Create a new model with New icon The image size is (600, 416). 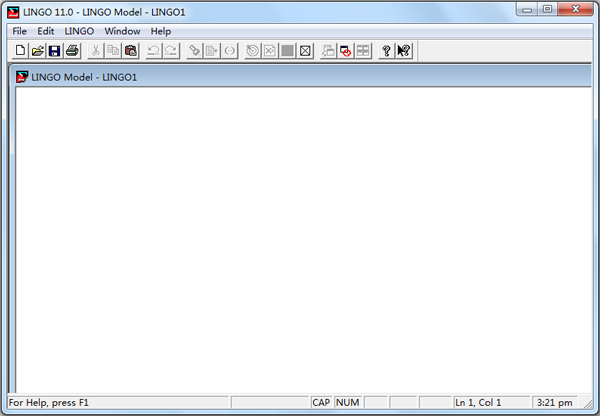pyautogui.click(x=20, y=51)
